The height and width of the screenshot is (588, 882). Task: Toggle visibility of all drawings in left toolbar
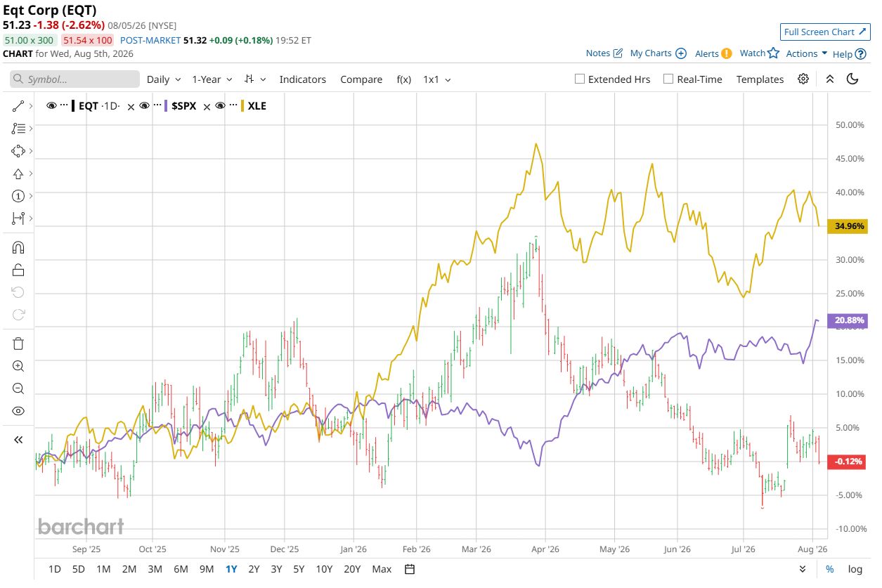[x=18, y=411]
